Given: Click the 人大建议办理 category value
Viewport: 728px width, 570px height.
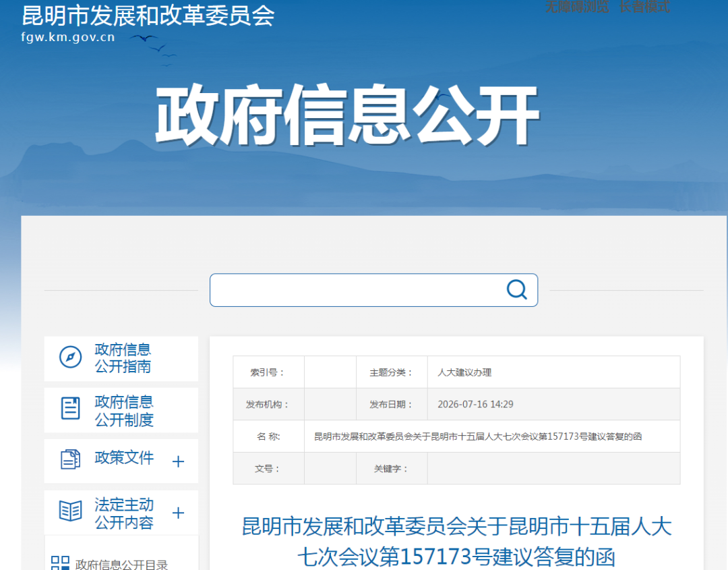Looking at the screenshot, I should click(x=464, y=372).
